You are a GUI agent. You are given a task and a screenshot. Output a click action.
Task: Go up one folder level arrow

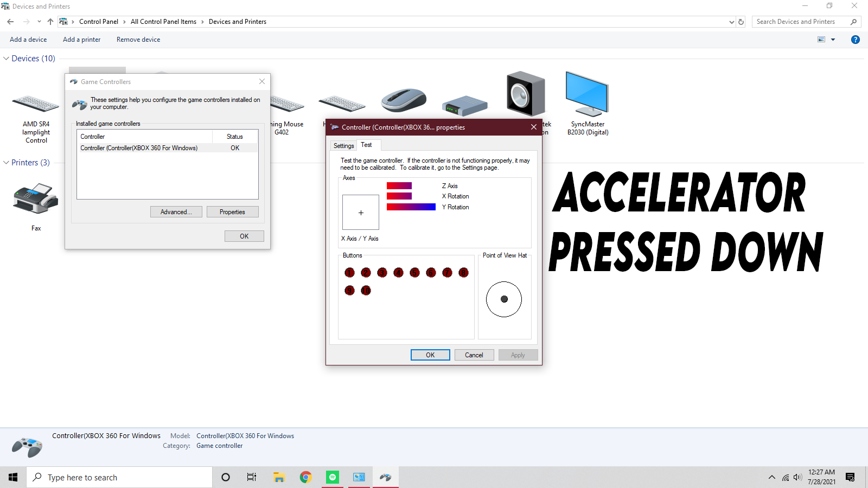click(50, 22)
